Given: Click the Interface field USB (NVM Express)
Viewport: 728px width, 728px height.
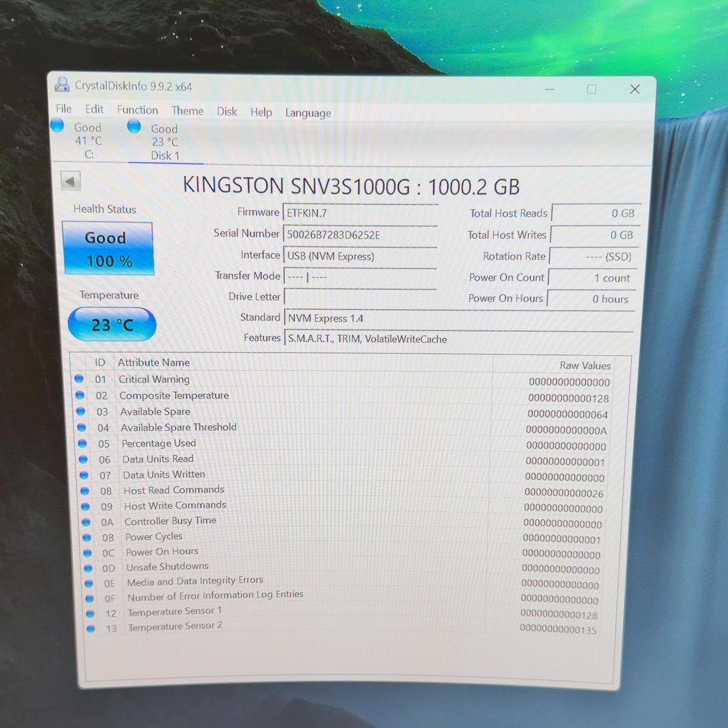Looking at the screenshot, I should pyautogui.click(x=360, y=256).
